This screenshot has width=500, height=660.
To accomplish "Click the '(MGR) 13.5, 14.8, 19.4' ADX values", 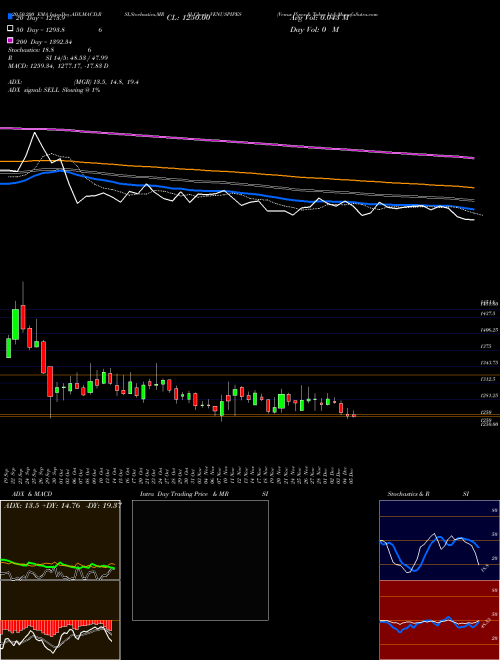I will (106, 82).
